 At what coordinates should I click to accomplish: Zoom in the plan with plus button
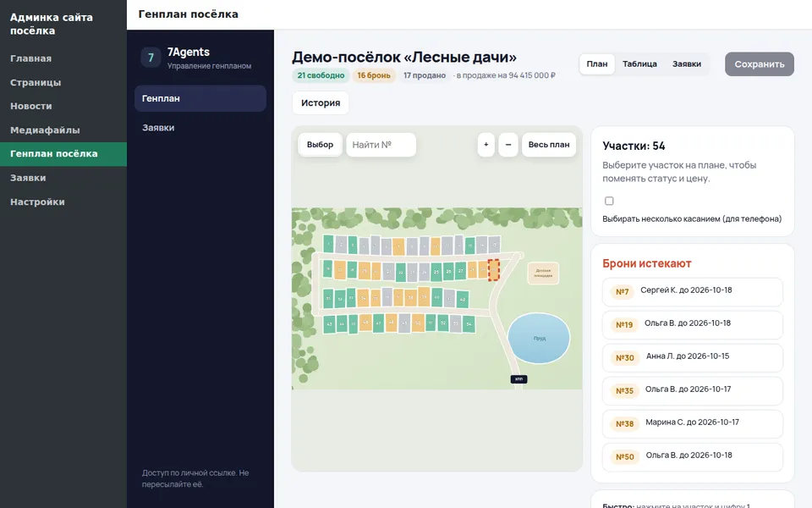tap(486, 145)
